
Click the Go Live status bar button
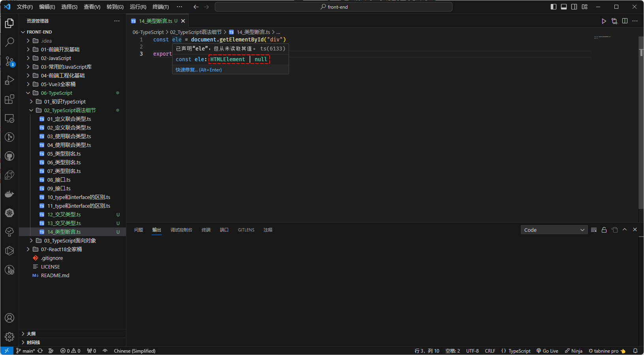(x=547, y=351)
